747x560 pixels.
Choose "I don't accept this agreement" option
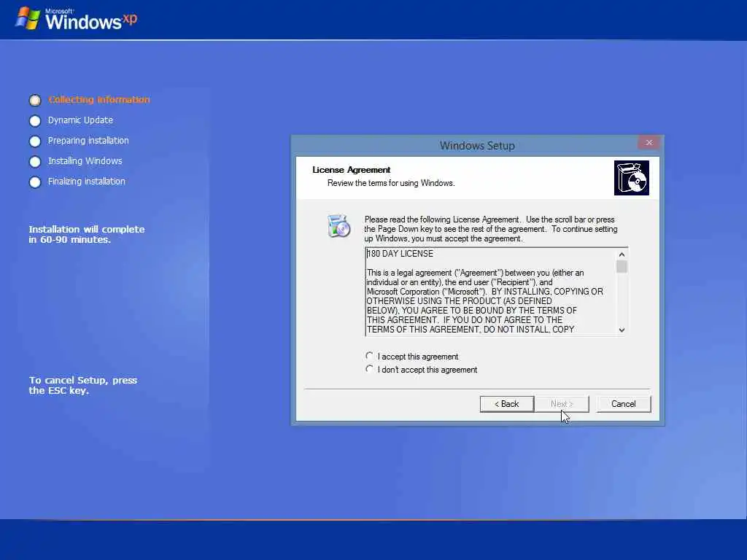369,369
